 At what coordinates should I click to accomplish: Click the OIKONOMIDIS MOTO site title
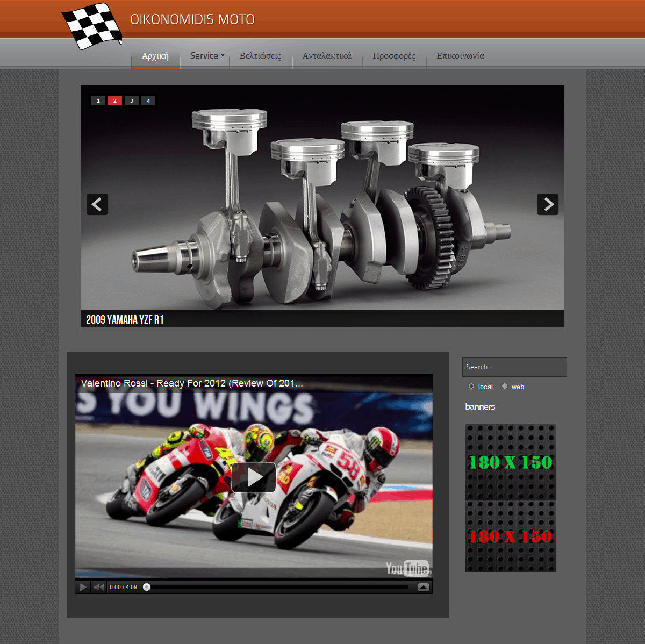(x=192, y=19)
